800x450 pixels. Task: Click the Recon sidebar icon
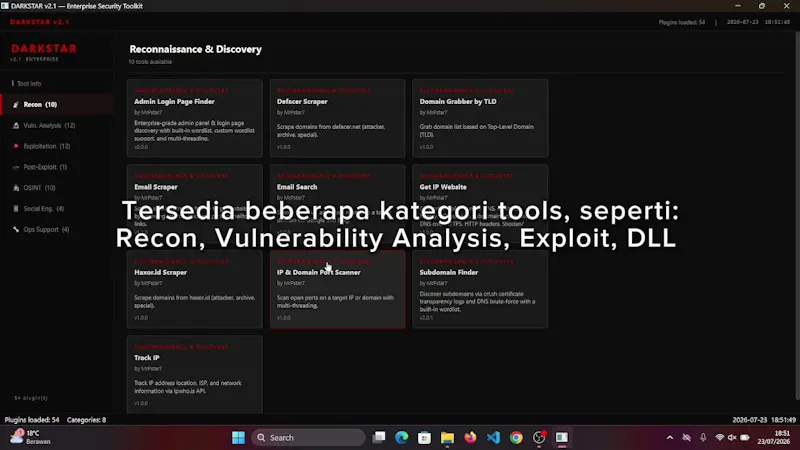click(x=16, y=105)
